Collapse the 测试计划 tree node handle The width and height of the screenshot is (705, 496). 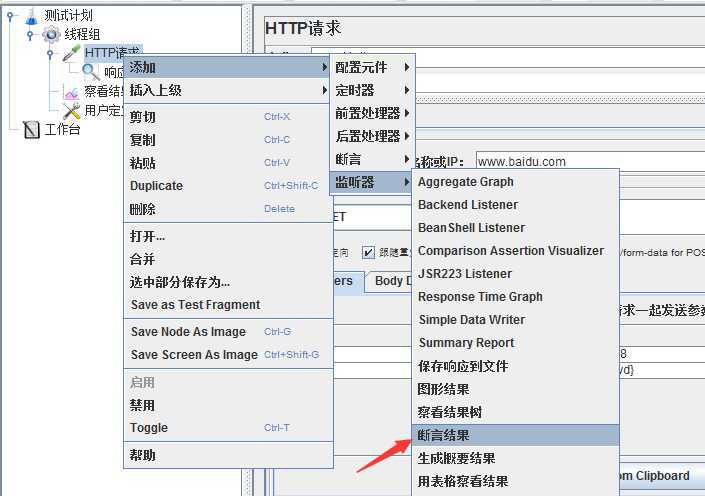click(x=10, y=16)
